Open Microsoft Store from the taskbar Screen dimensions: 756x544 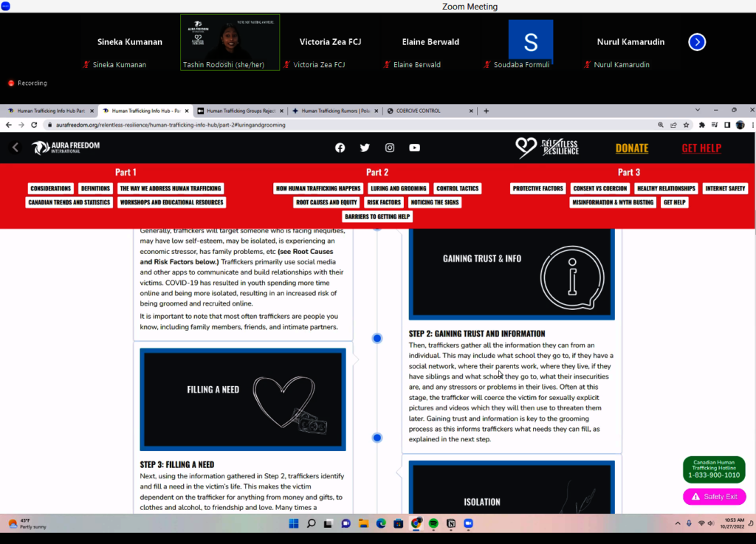tap(398, 523)
